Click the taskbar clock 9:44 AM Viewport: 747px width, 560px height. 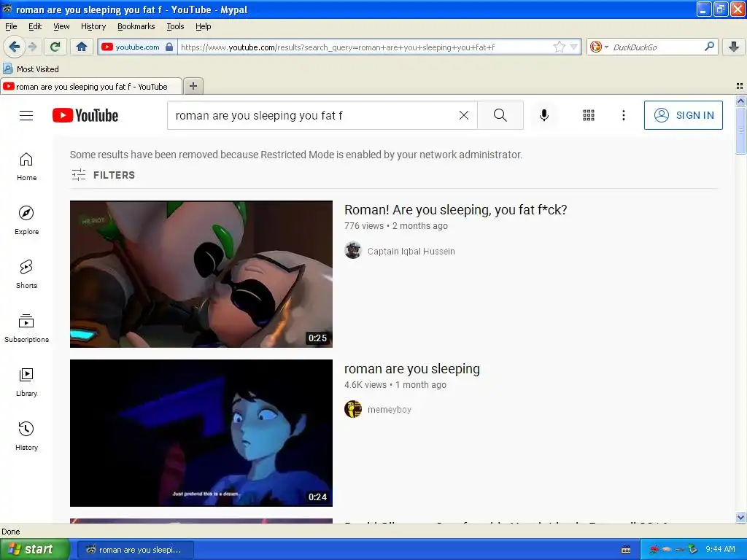pyautogui.click(x=720, y=550)
